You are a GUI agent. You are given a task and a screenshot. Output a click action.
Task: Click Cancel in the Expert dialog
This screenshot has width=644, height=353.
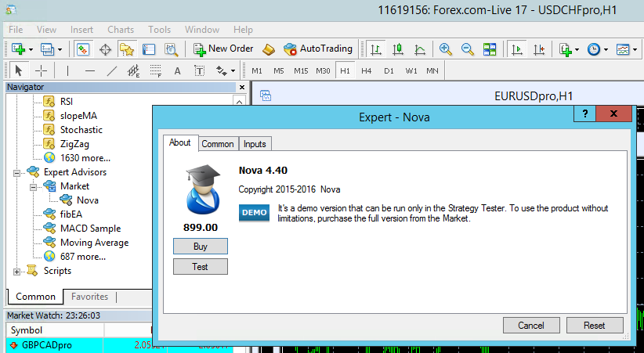(x=531, y=326)
